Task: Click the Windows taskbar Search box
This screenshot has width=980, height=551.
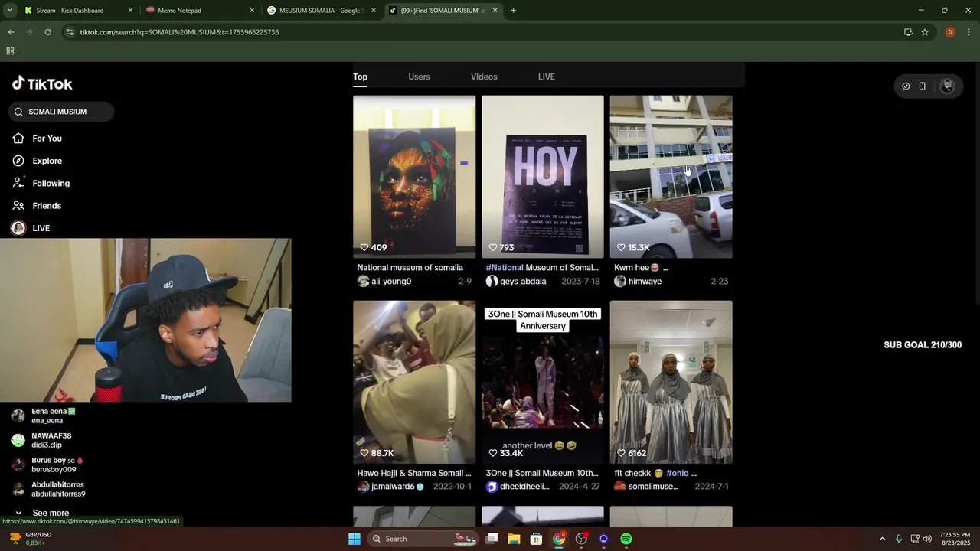Action: point(423,539)
